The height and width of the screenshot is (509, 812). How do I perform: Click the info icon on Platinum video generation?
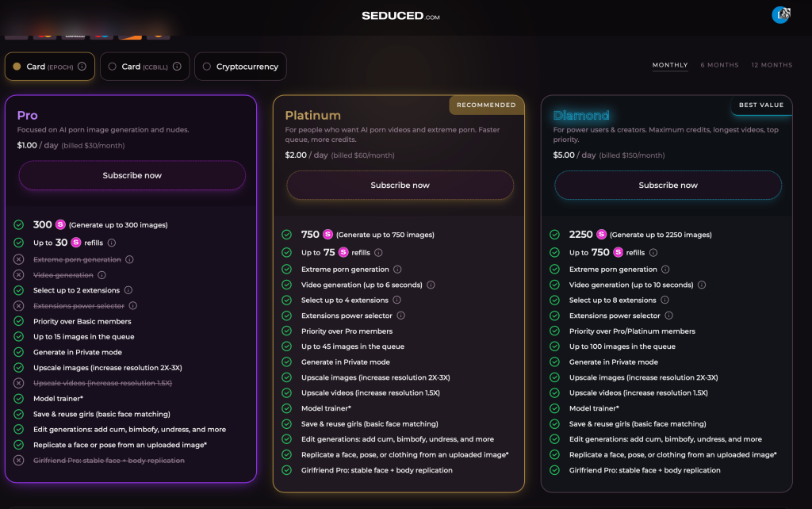pyautogui.click(x=431, y=285)
